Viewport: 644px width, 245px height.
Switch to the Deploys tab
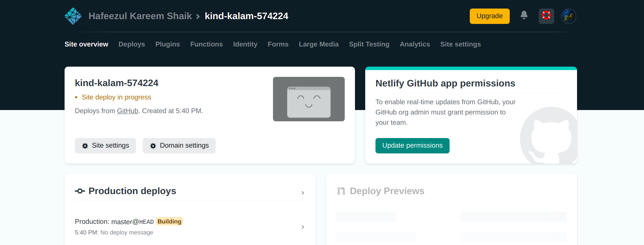click(132, 44)
